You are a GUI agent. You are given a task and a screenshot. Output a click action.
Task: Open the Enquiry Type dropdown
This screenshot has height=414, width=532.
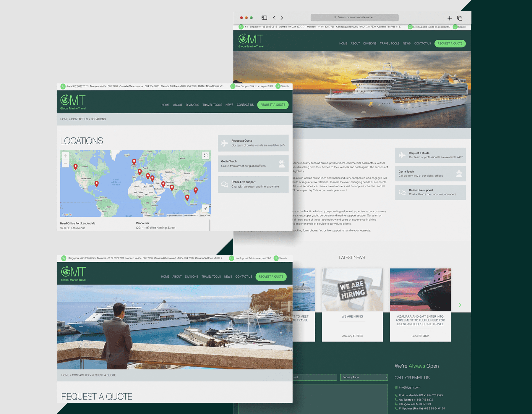point(364,377)
